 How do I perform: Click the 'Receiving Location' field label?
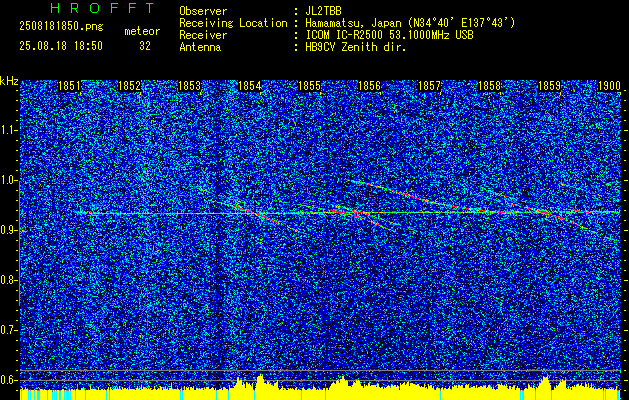[233, 23]
